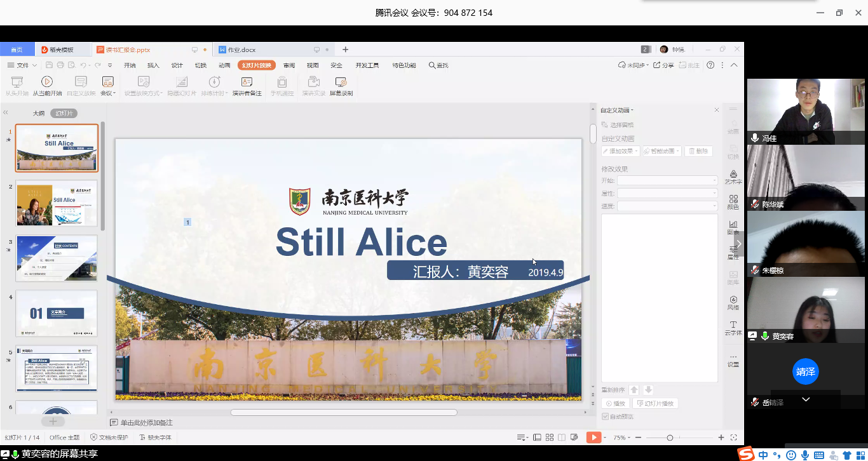Open the 演讲者备注 speaker notes tool
This screenshot has height=461, width=868.
pyautogui.click(x=247, y=86)
